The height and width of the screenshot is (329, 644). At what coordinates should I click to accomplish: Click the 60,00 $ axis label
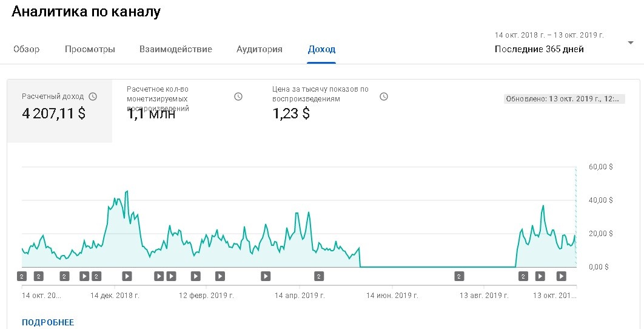600,167
